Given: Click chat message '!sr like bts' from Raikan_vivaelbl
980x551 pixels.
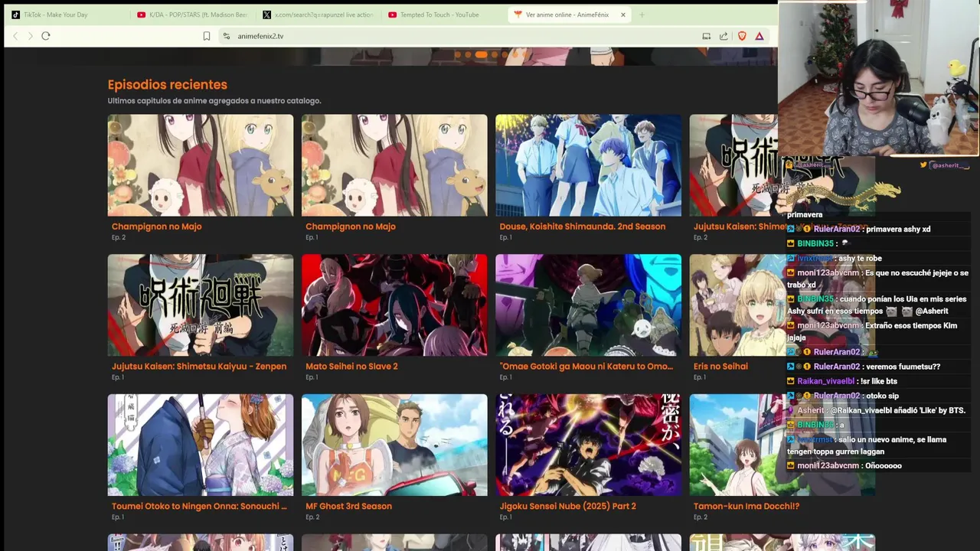Looking at the screenshot, I should [879, 381].
